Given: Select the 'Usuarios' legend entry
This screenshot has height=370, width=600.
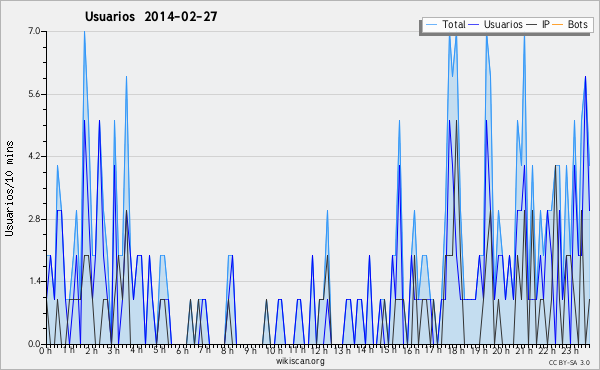Looking at the screenshot, I should 503,24.
